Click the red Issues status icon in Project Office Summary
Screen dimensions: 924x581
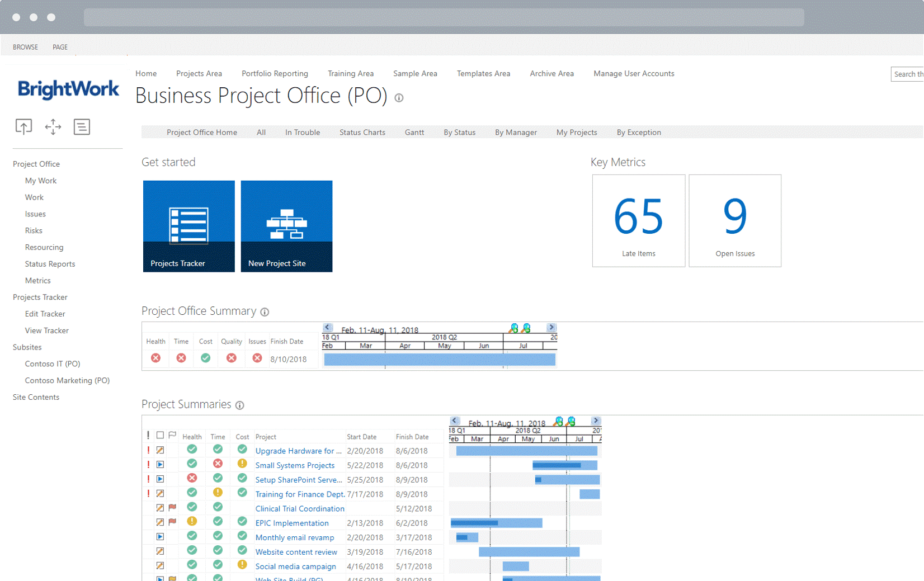[x=257, y=358]
